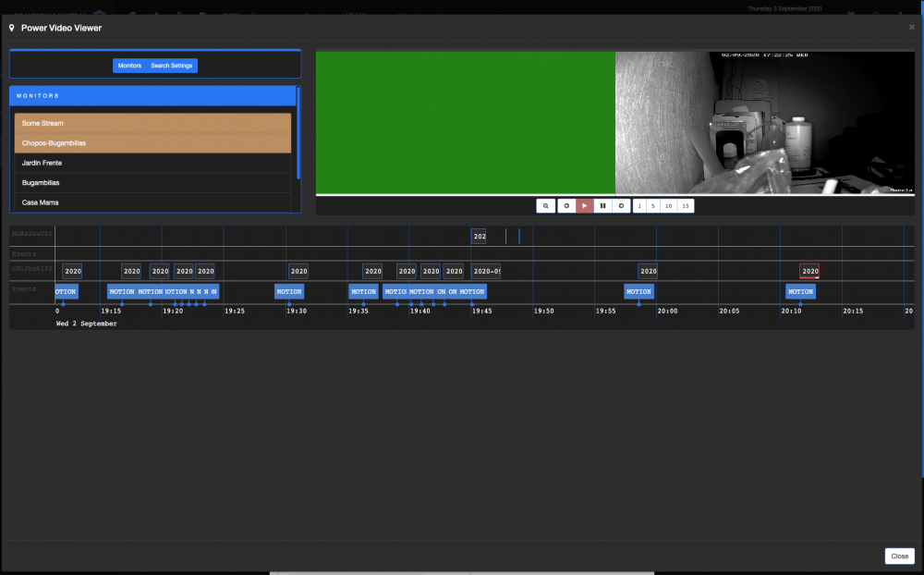This screenshot has height=575, width=924.
Task: Click the 20:15 time axis label
Action: (853, 312)
